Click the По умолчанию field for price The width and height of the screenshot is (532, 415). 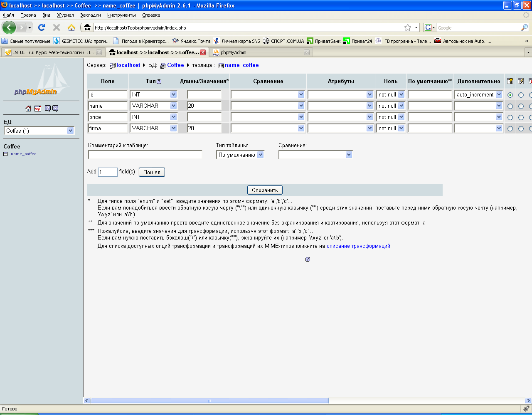(430, 117)
